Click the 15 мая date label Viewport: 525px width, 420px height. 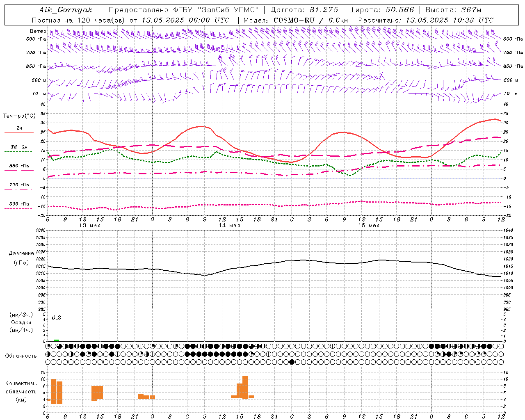coord(369,226)
